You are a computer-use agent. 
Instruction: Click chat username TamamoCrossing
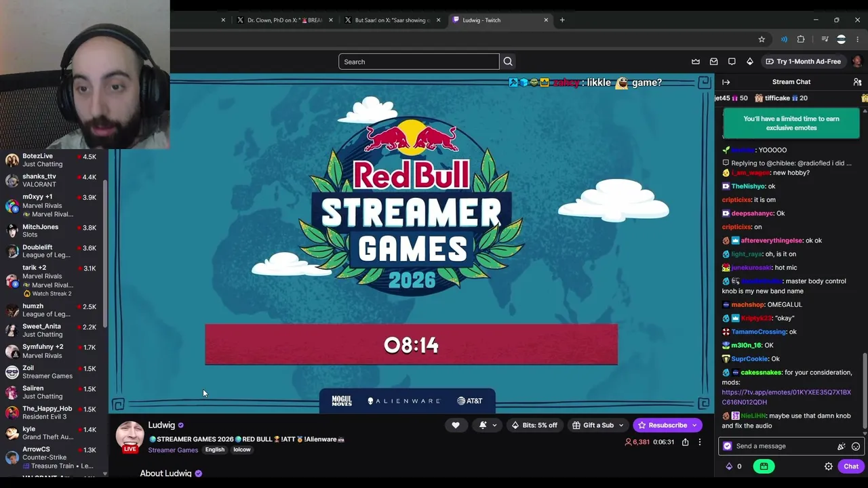759,331
